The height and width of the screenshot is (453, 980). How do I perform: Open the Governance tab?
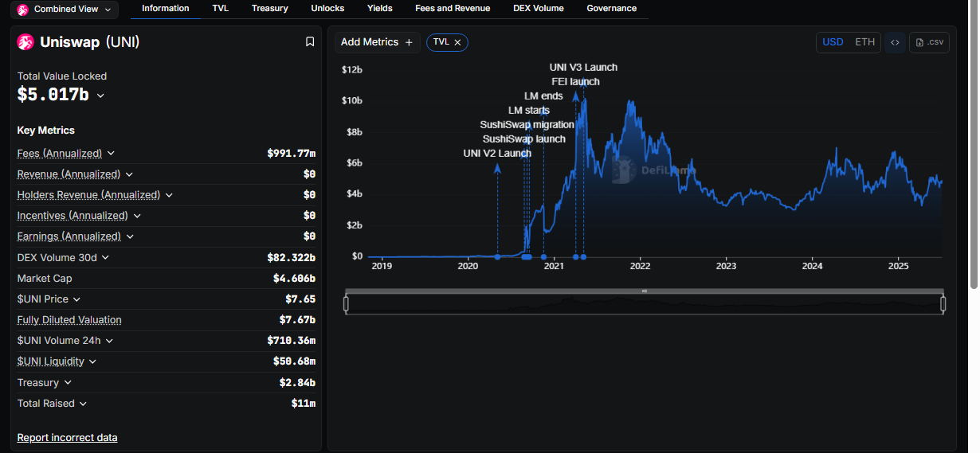611,8
